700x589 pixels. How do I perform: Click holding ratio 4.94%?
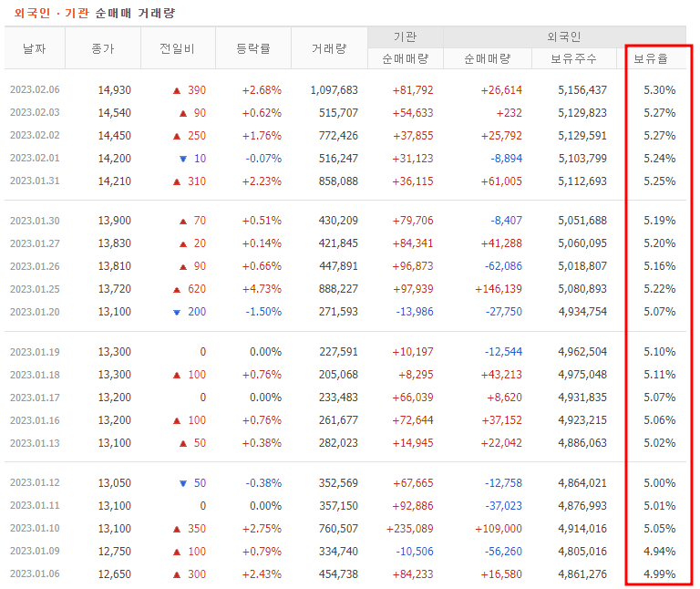point(659,551)
